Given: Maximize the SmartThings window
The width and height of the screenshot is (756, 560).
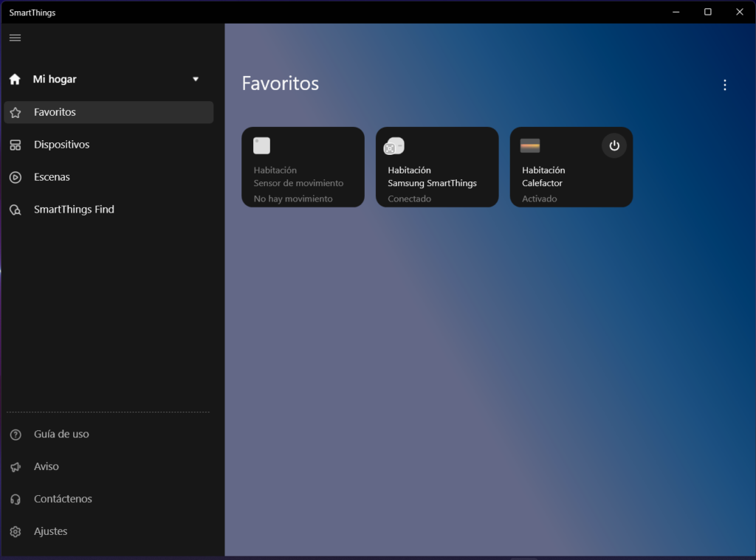Looking at the screenshot, I should pyautogui.click(x=707, y=12).
